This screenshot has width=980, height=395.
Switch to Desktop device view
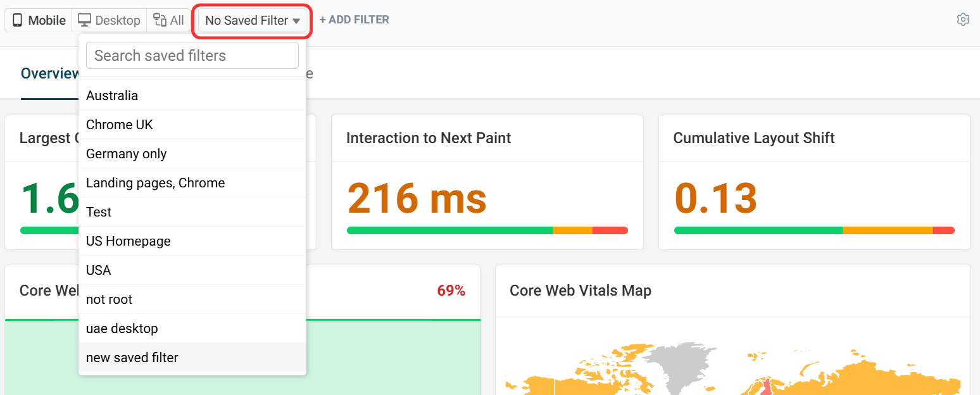(109, 20)
